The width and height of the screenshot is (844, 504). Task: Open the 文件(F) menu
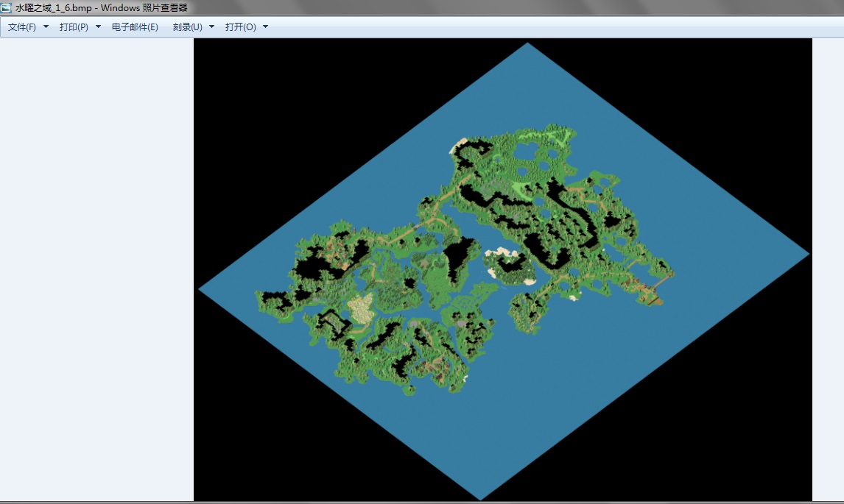pos(22,27)
